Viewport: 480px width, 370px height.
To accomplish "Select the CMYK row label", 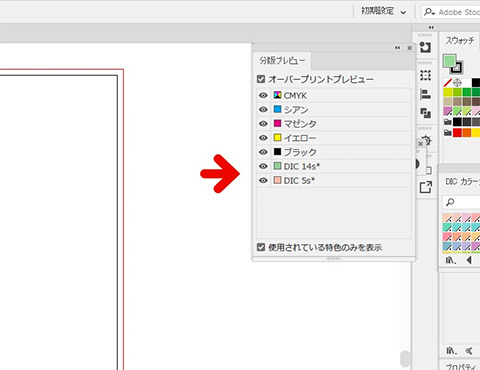I will point(295,95).
